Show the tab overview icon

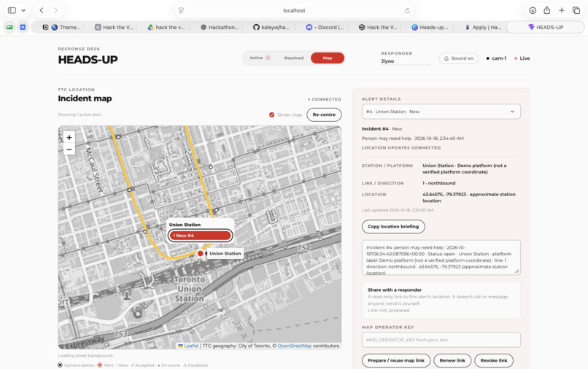576,10
